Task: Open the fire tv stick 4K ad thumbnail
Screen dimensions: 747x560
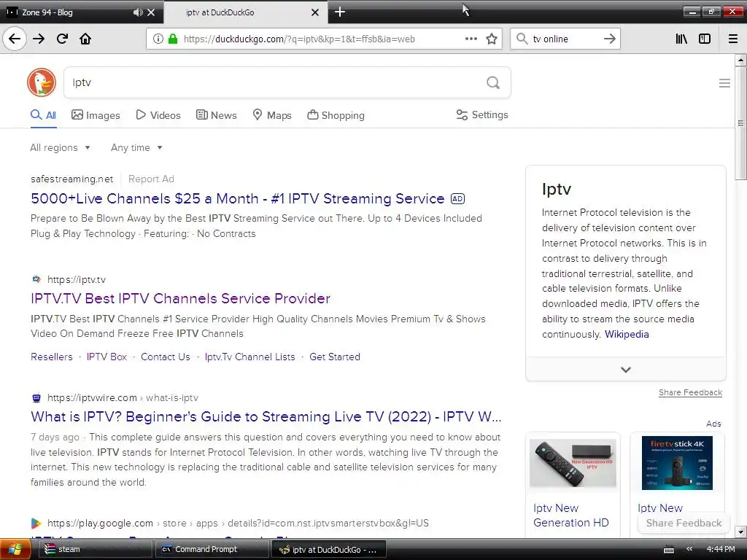Action: (x=677, y=463)
